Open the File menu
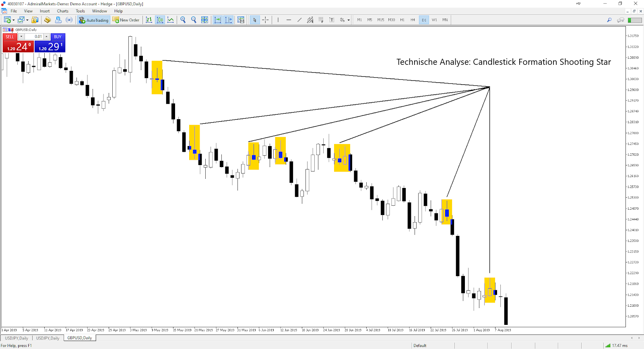Viewport: 644px width, 349px height. click(x=14, y=11)
